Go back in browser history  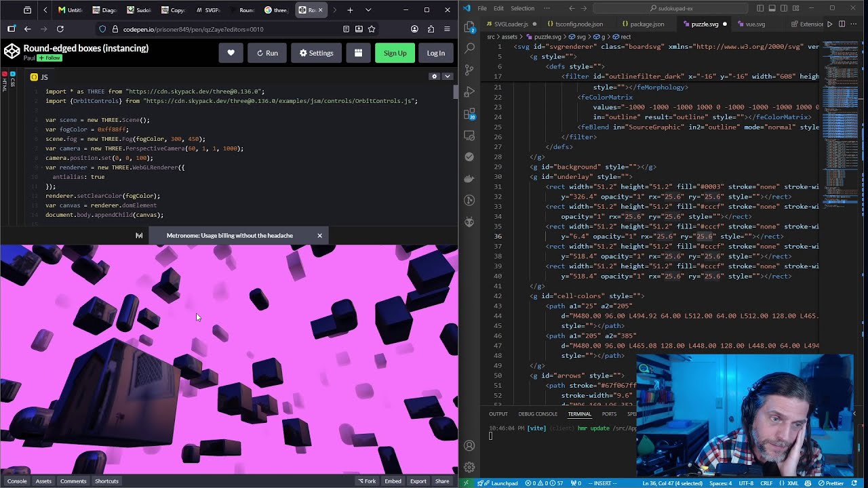[27, 29]
